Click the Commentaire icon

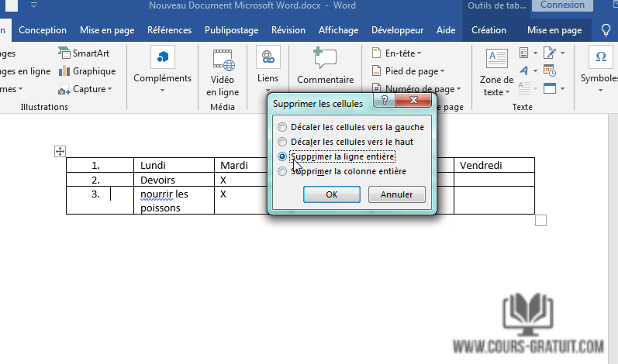[325, 59]
